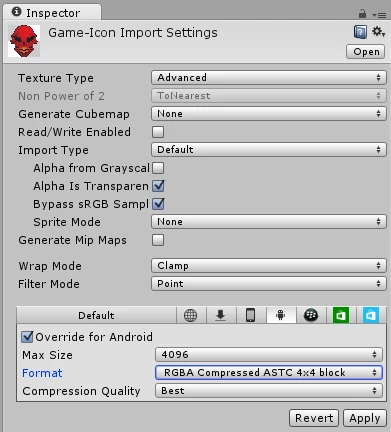The image size is (391, 432).
Task: Click the Apply button
Action: (365, 418)
